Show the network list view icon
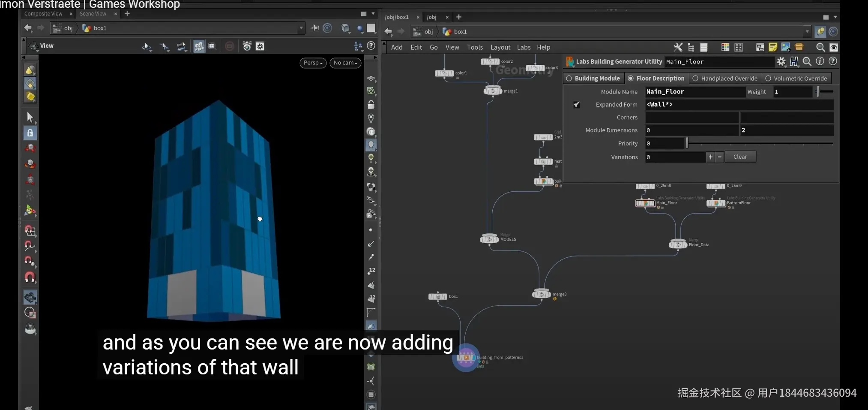This screenshot has height=410, width=868. click(x=703, y=47)
